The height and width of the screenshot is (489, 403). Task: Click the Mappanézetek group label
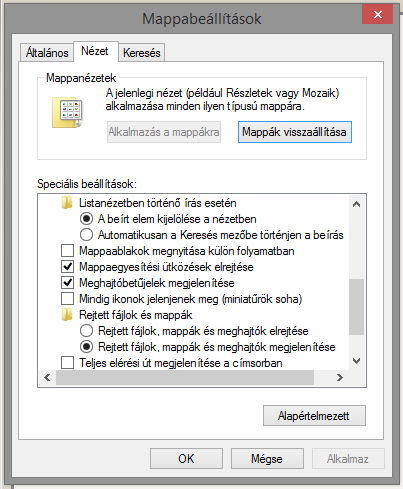81,78
